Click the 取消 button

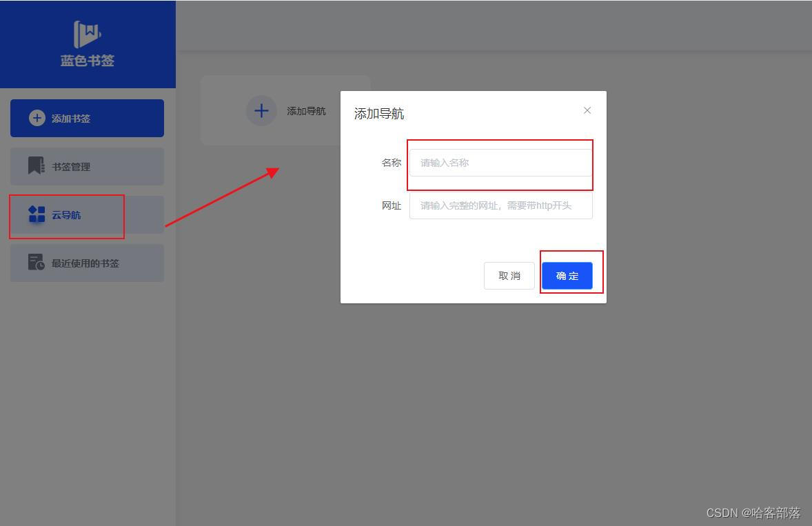[x=509, y=276]
